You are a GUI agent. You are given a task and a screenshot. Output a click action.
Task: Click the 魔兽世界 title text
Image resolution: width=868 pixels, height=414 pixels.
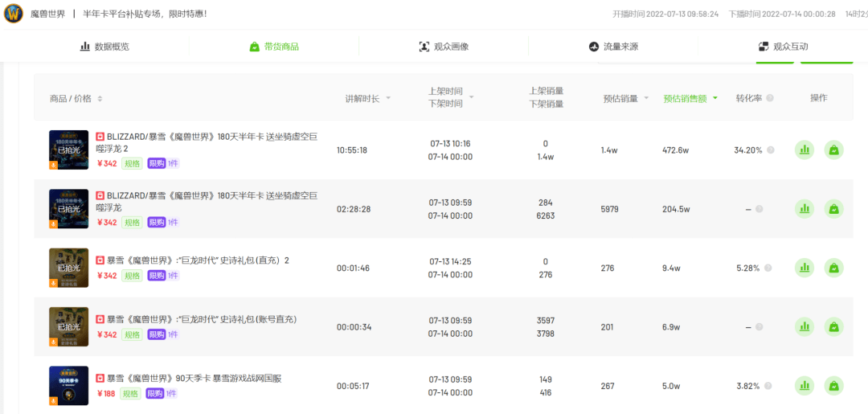[x=47, y=14]
